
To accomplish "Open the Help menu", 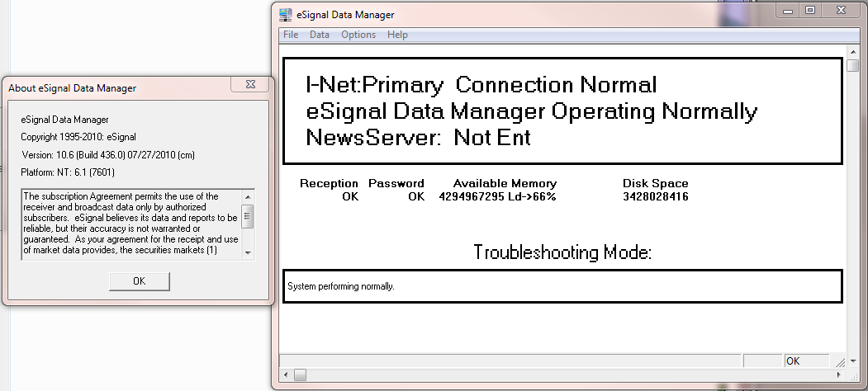I will (x=397, y=35).
